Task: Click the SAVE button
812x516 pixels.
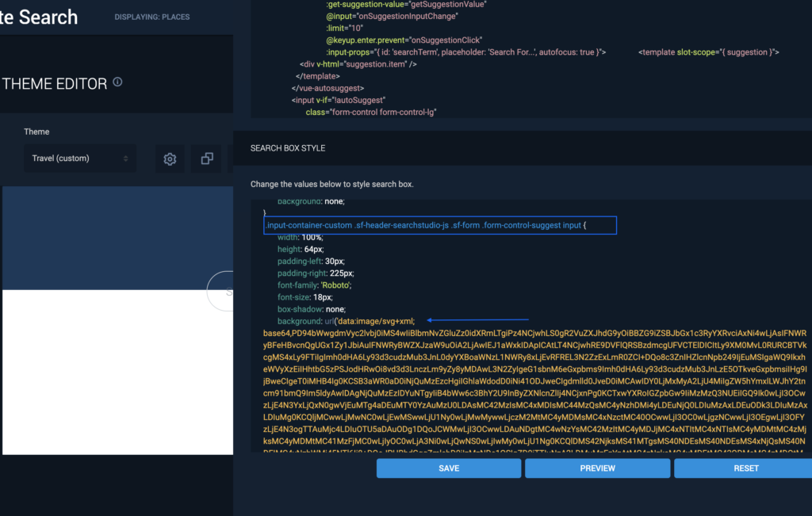Action: 449,468
